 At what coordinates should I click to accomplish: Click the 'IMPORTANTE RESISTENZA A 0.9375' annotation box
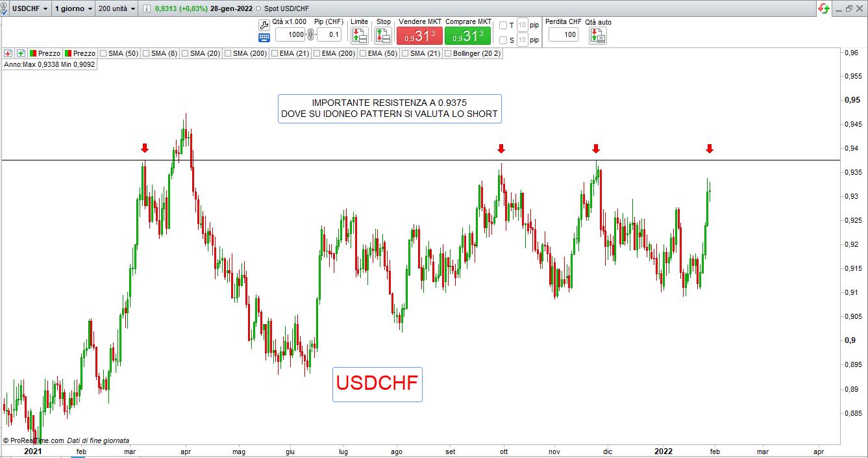(390, 108)
